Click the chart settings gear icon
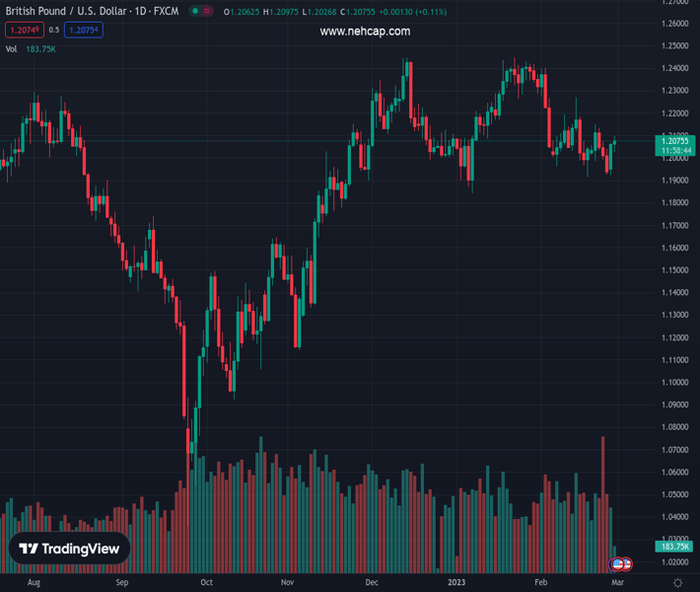 [677, 583]
